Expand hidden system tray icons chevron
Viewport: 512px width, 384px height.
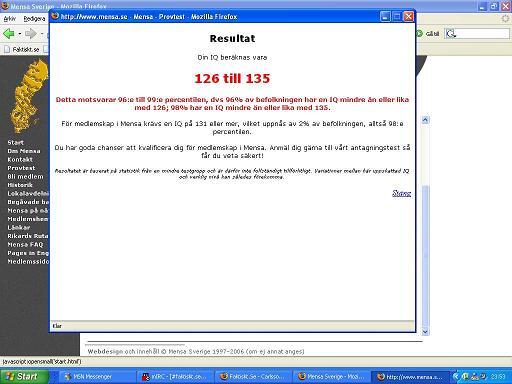pos(456,377)
